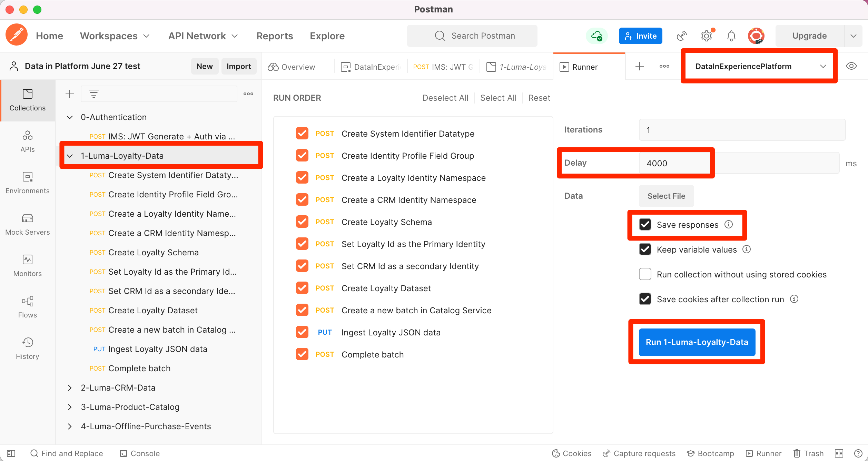Open the Workspaces menu

tap(115, 36)
